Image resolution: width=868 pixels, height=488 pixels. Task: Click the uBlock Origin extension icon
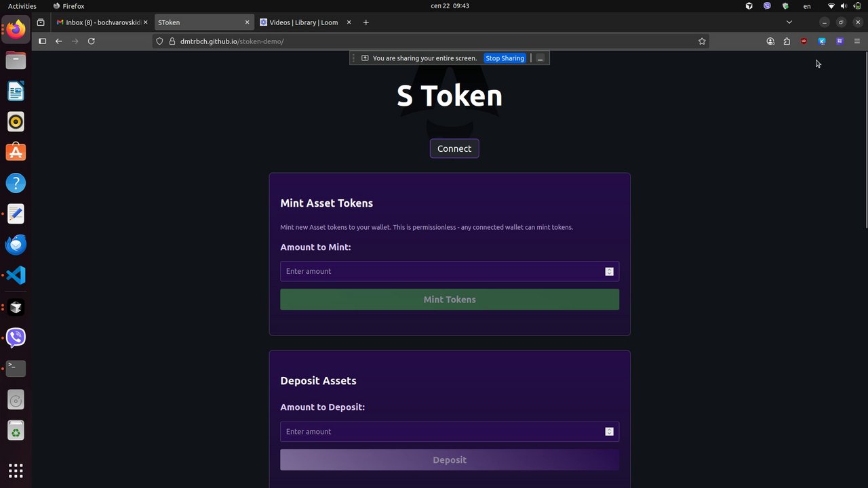click(804, 41)
